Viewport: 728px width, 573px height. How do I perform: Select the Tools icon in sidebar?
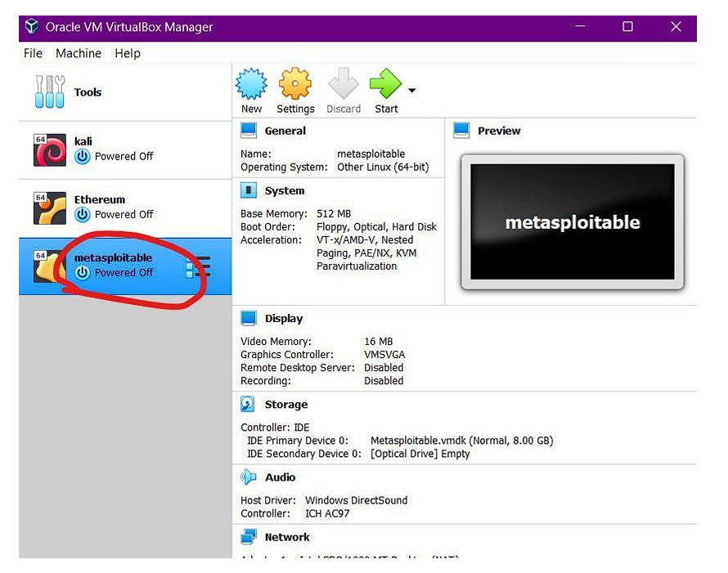50,92
